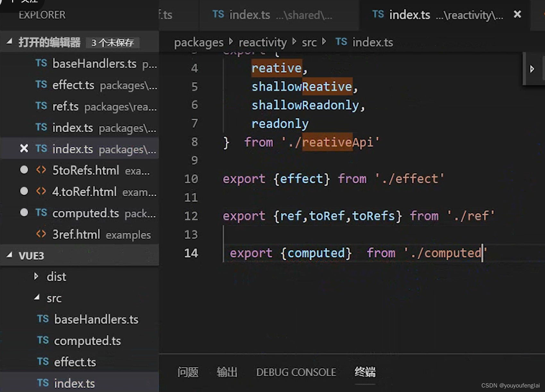
Task: Click 'reative' on line 4
Action: point(277,68)
